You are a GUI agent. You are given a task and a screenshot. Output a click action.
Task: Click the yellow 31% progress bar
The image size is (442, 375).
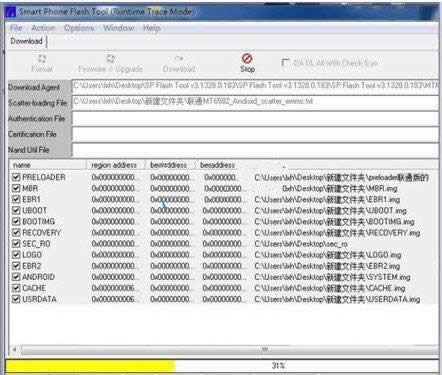tap(222, 366)
